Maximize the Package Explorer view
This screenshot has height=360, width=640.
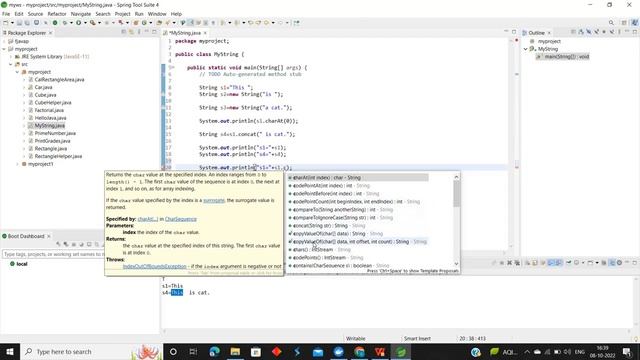point(154,32)
